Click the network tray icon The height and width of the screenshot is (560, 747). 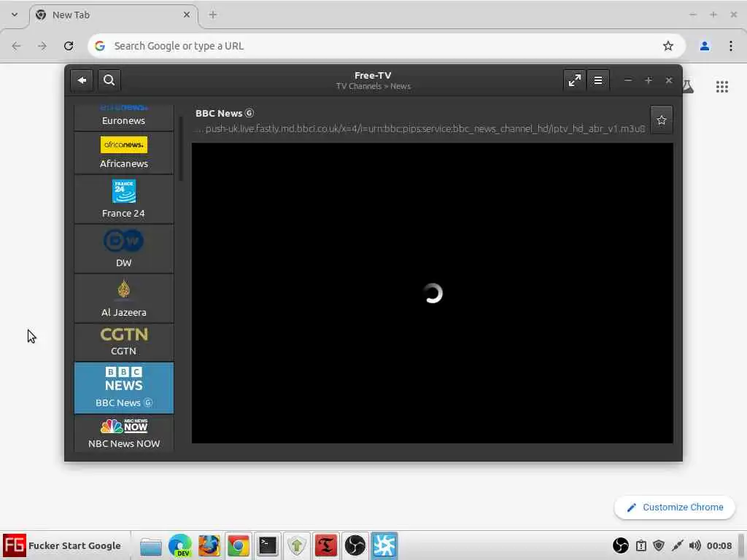click(677, 545)
